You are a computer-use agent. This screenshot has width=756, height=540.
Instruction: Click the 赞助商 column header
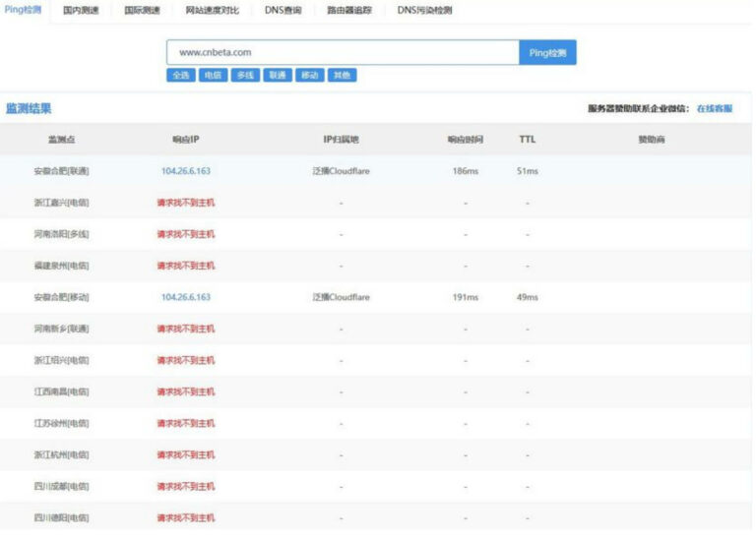652,140
